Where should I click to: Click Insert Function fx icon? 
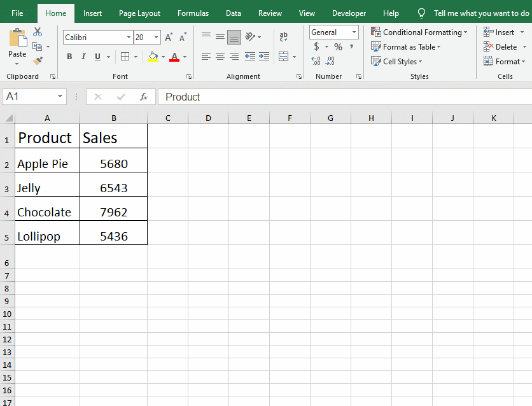[x=144, y=97]
